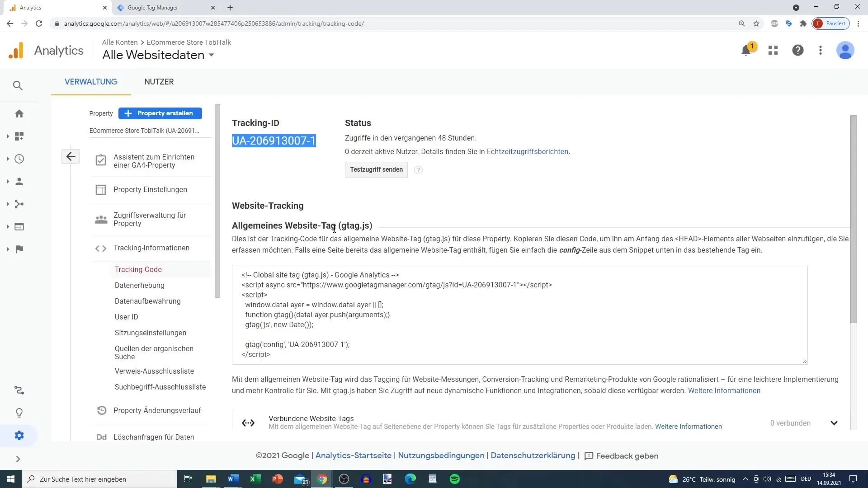Open Datenaufbewahrung menu item
The image size is (868, 488).
pos(148,301)
